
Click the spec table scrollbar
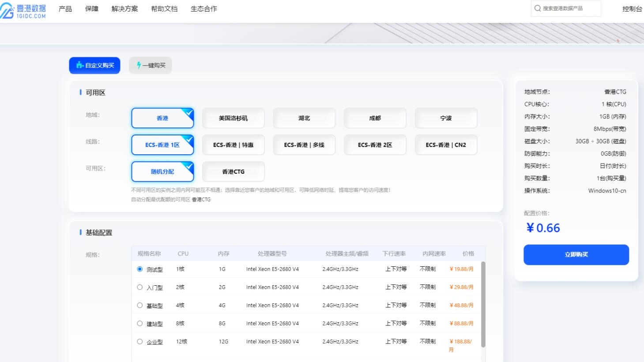click(x=483, y=304)
